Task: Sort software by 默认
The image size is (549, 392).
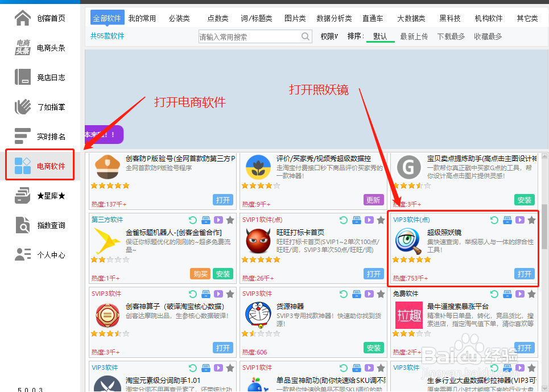Action: 380,36
